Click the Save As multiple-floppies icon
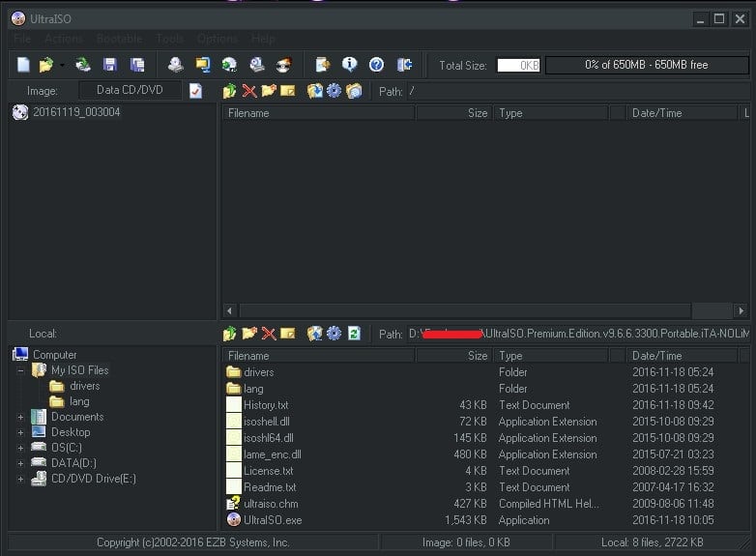 click(x=137, y=64)
